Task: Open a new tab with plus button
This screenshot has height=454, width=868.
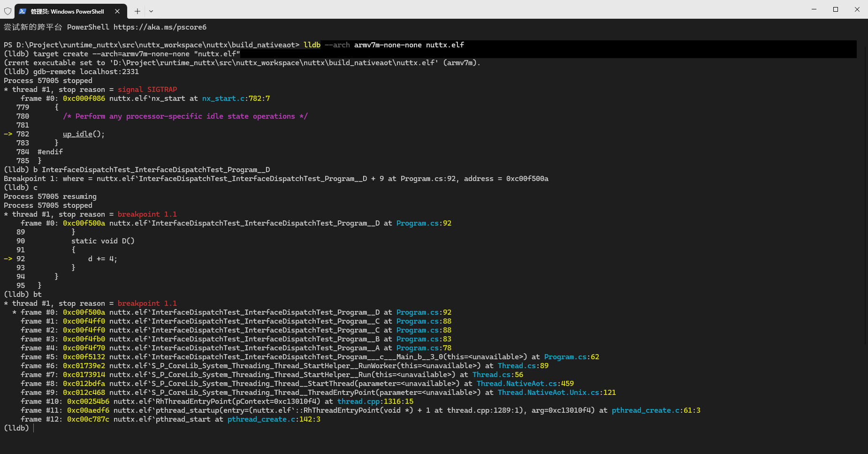Action: point(137,11)
